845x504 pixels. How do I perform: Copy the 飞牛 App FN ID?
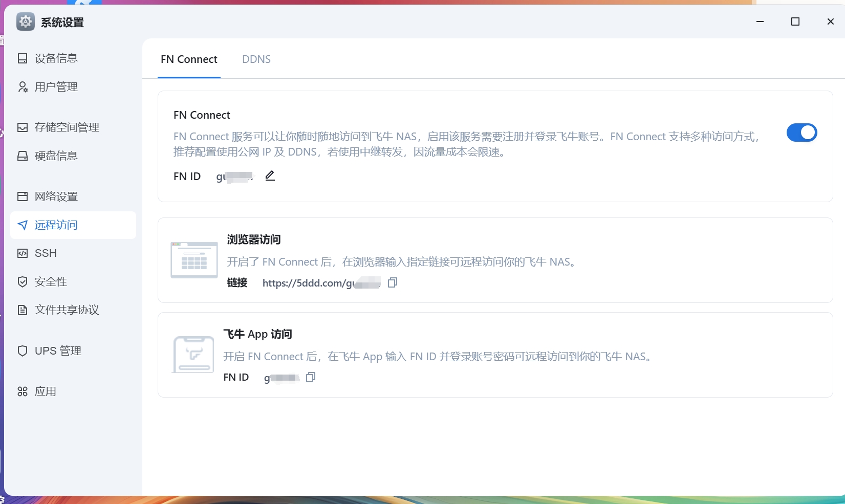(x=311, y=377)
